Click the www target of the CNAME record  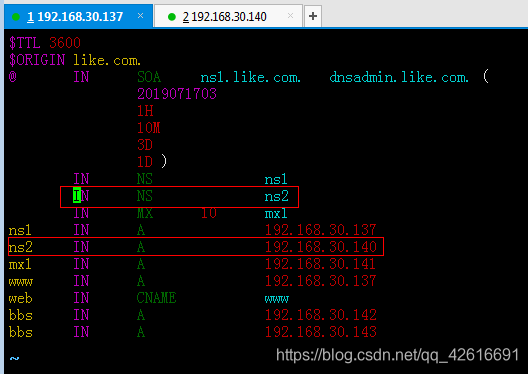(x=276, y=299)
